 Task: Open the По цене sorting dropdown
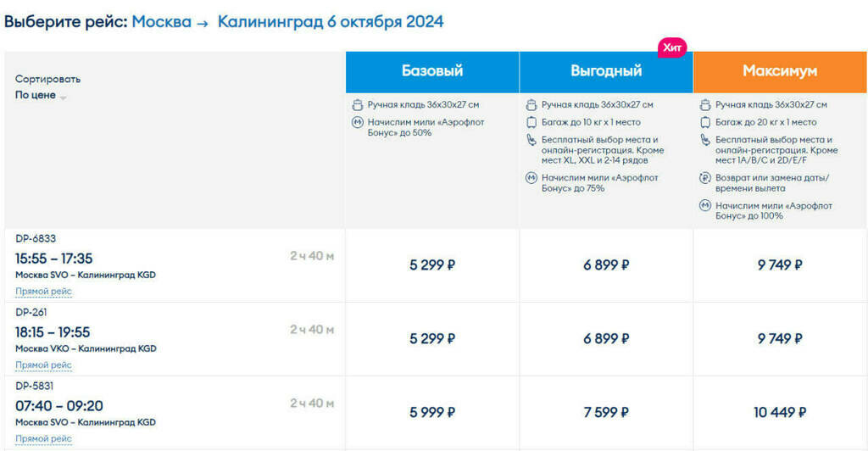(x=41, y=95)
